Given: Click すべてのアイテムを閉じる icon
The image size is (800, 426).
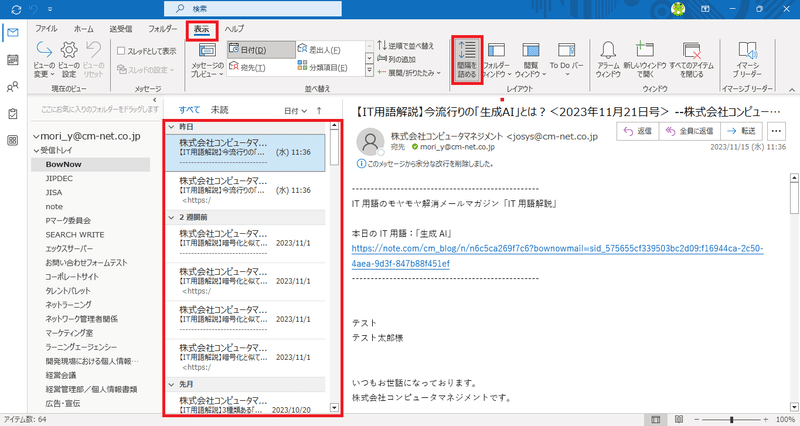Looking at the screenshot, I should (691, 59).
